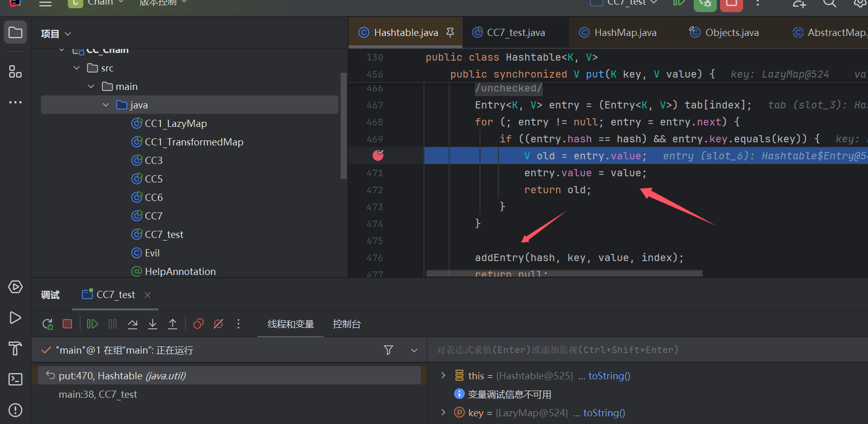Image resolution: width=868 pixels, height=424 pixels.
Task: Stop the debug session in debug toolbar
Action: pyautogui.click(x=67, y=324)
